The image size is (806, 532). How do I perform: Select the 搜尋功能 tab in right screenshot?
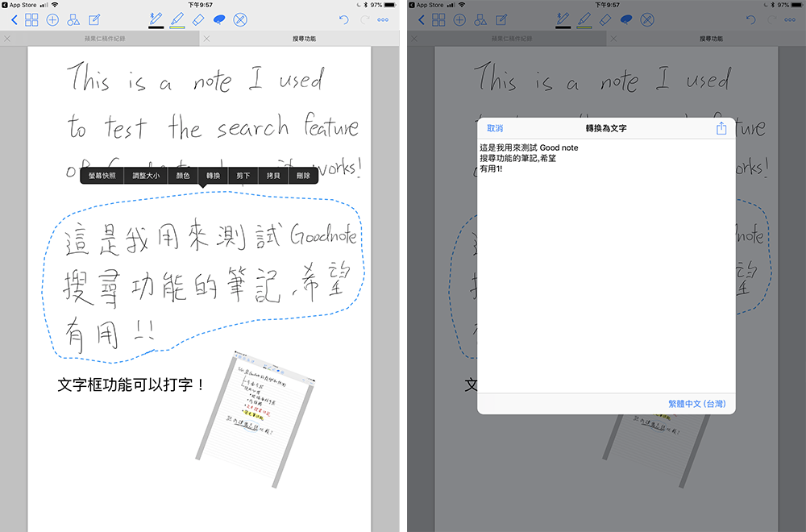click(x=712, y=39)
